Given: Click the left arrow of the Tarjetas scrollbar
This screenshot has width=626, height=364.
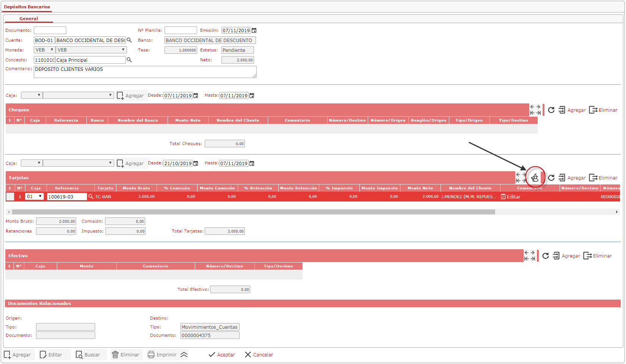Looking at the screenshot, I should tap(9, 212).
